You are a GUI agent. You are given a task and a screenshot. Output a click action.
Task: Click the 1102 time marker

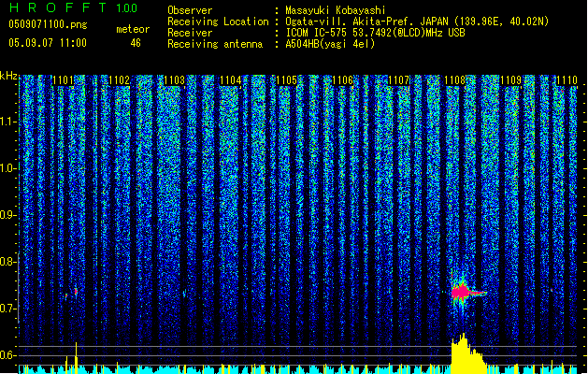(x=119, y=80)
